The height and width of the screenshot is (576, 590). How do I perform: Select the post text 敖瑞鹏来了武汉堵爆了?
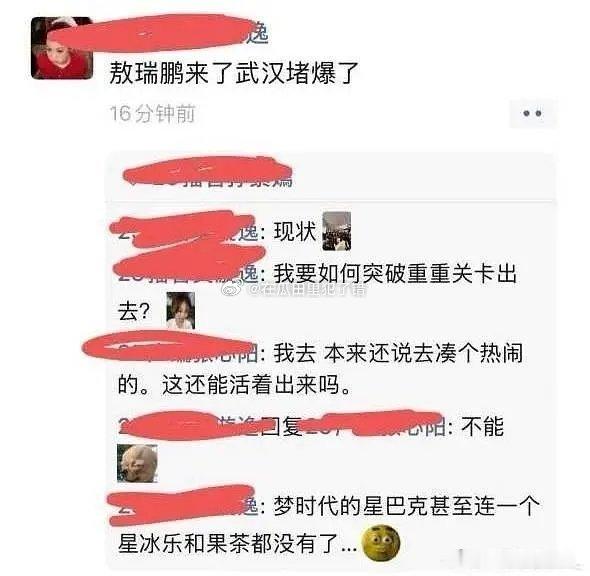pos(234,73)
